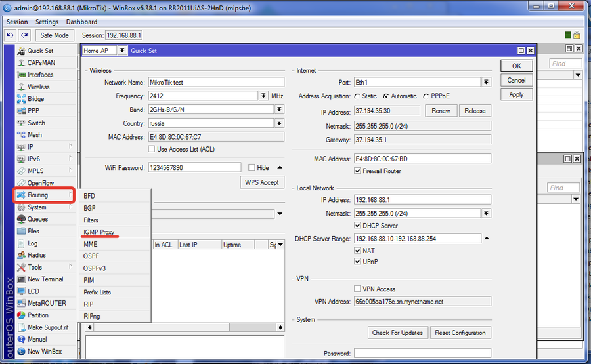
Task: Open the Local Network Netmask dropdown
Action: [486, 213]
